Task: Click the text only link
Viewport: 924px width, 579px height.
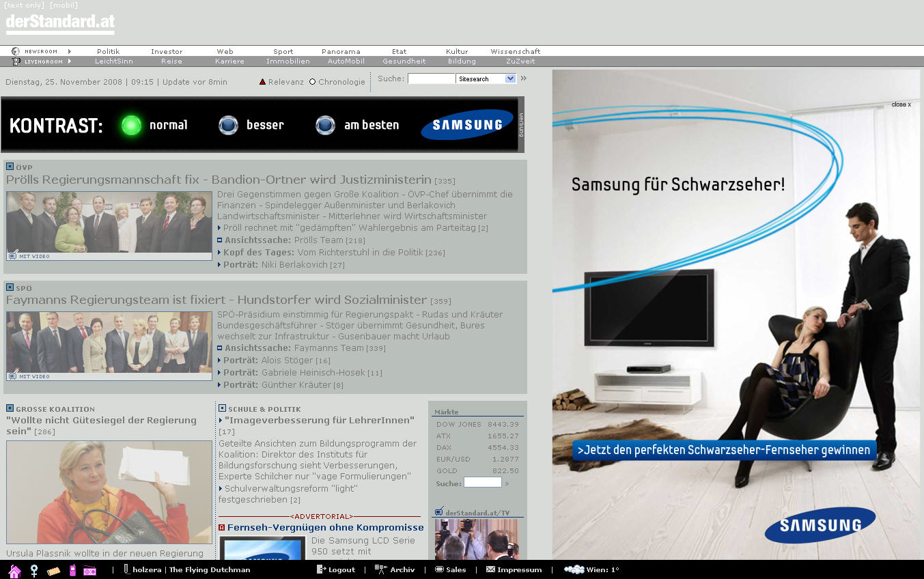Action: [x=24, y=5]
